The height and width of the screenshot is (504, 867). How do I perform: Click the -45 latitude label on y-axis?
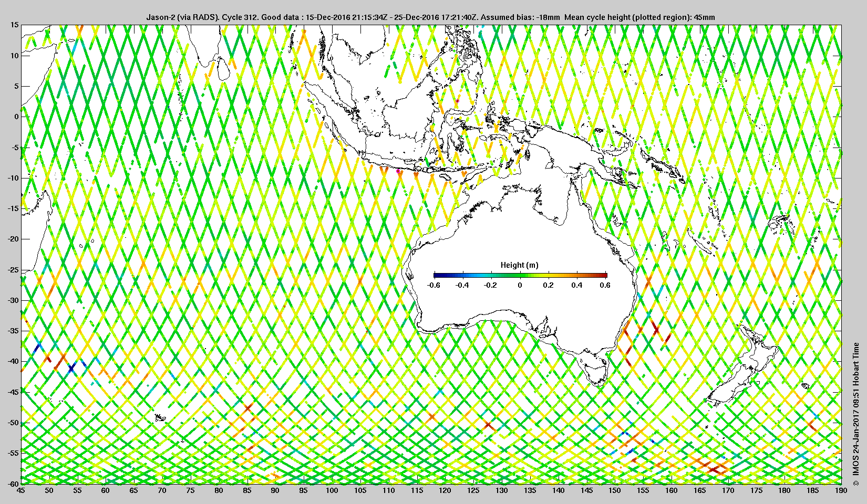[x=13, y=392]
